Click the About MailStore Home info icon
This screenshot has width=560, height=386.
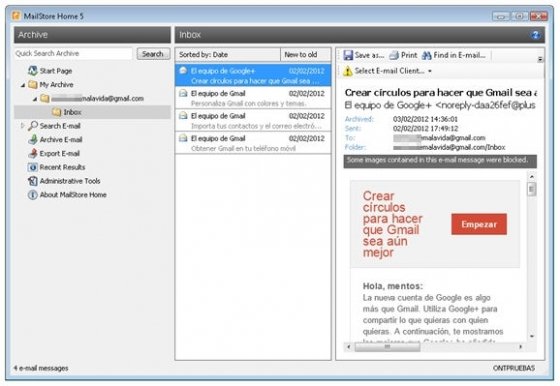[x=33, y=195]
